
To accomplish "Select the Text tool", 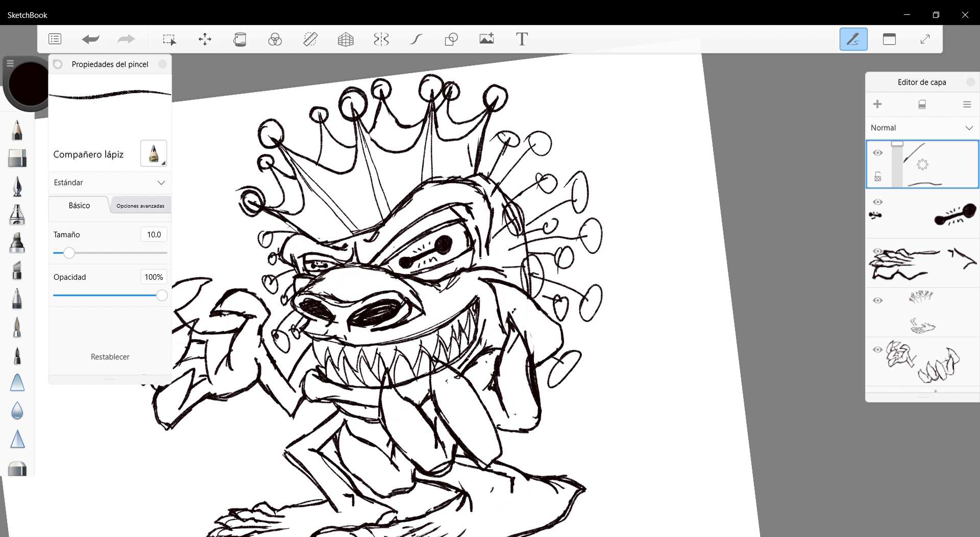I will coord(522,39).
